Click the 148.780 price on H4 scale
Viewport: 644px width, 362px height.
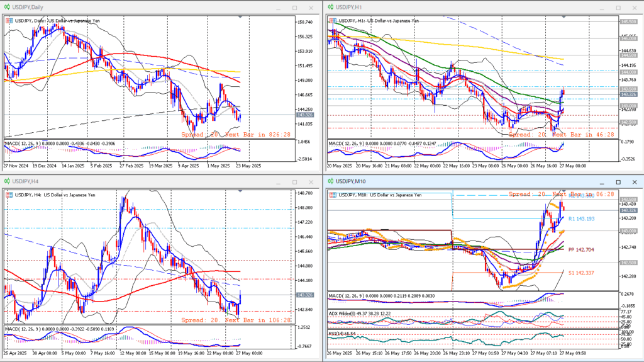point(305,193)
